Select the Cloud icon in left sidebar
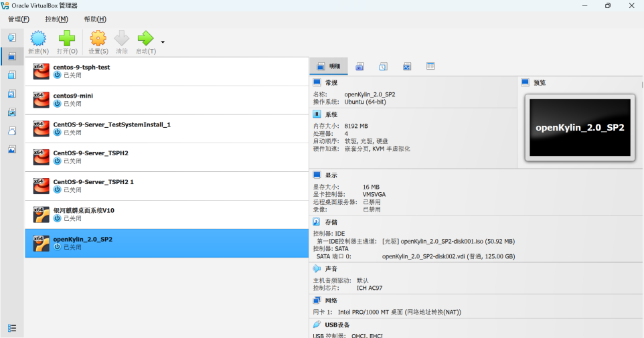This screenshot has height=338, width=644. tap(12, 131)
